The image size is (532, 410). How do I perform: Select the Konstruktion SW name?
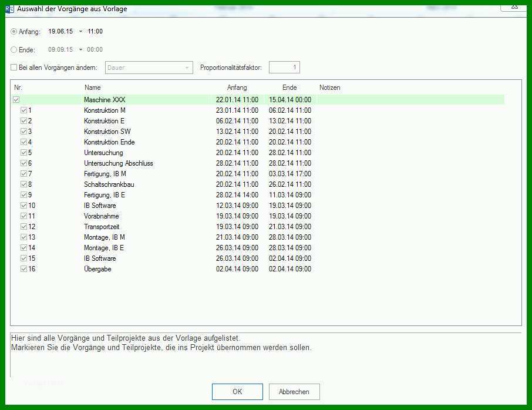107,132
